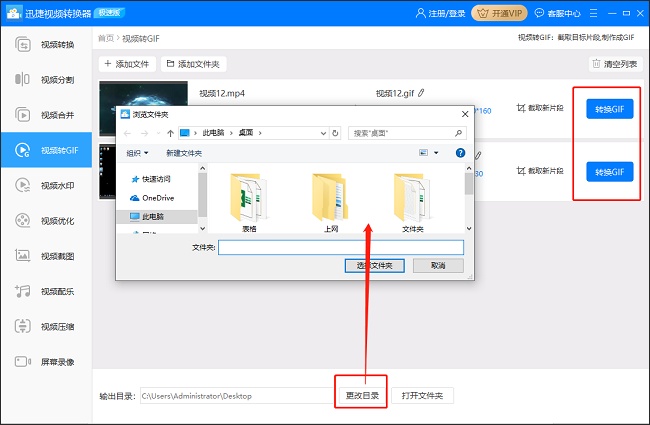Select the 文件夹 folder
This screenshot has height=425, width=650.
412,202
